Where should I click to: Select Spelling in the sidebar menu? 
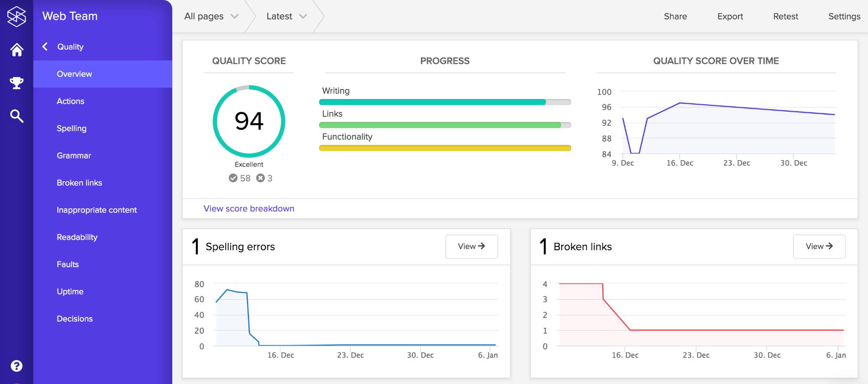pyautogui.click(x=72, y=128)
